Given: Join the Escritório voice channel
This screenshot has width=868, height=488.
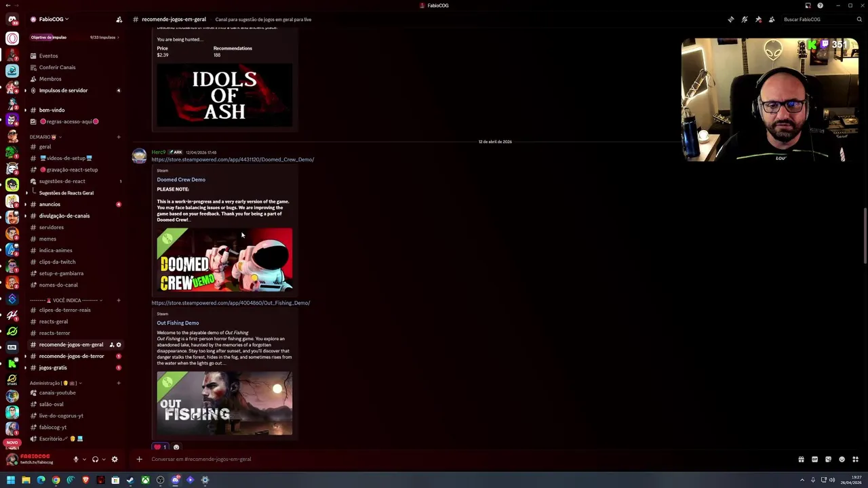Looking at the screenshot, I should (x=75, y=439).
